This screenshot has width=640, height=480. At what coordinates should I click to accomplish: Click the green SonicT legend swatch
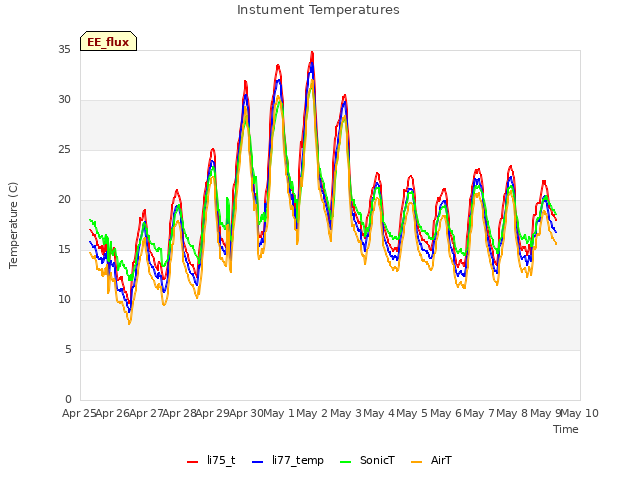(345, 462)
